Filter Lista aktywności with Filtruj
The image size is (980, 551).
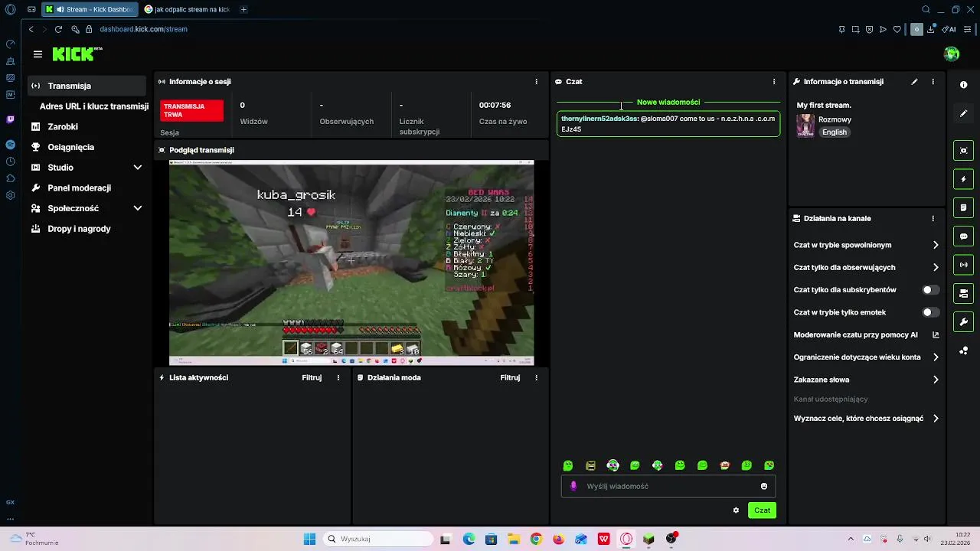pos(312,377)
